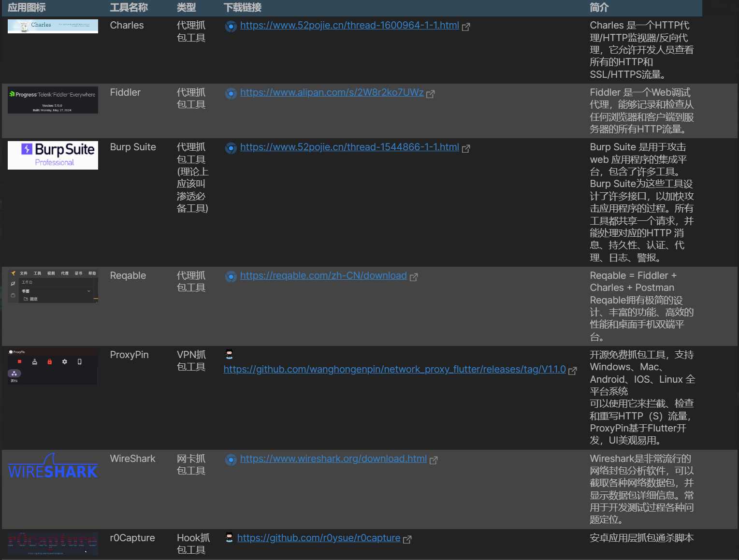This screenshot has width=739, height=560.
Task: Click the ProxyPin application screenshot thumbnail
Action: click(x=53, y=367)
